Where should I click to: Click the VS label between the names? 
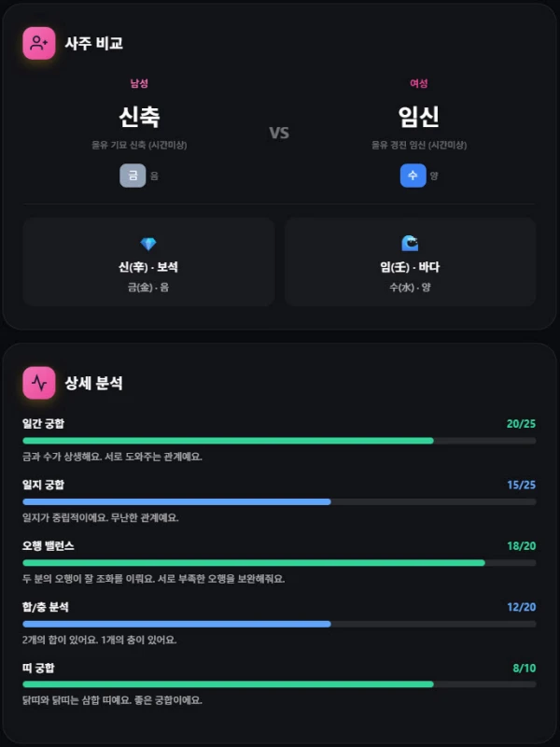(x=279, y=133)
